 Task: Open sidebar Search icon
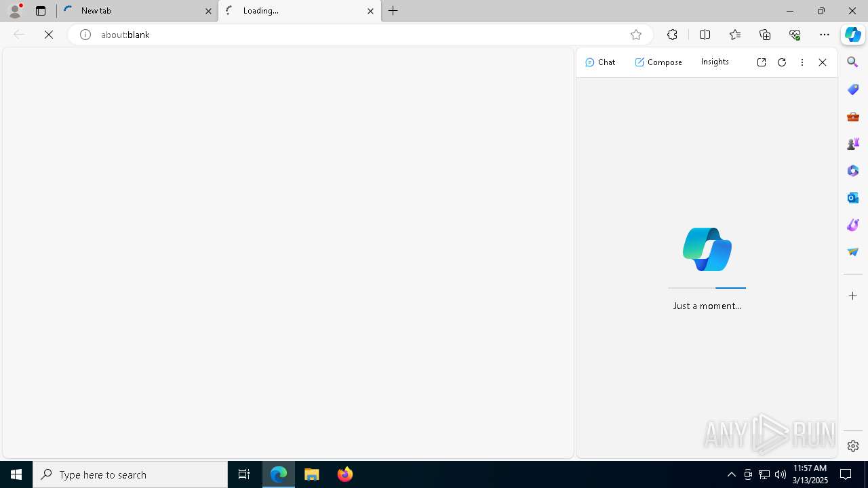click(853, 62)
